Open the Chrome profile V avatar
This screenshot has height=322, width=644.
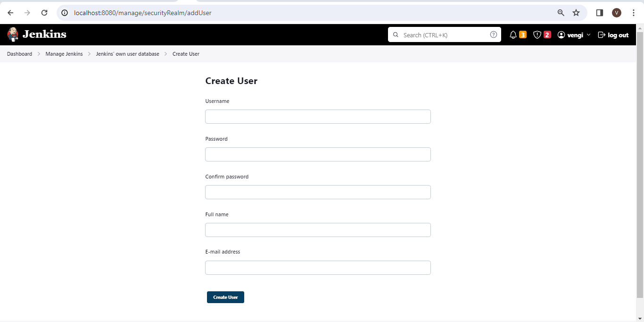617,13
